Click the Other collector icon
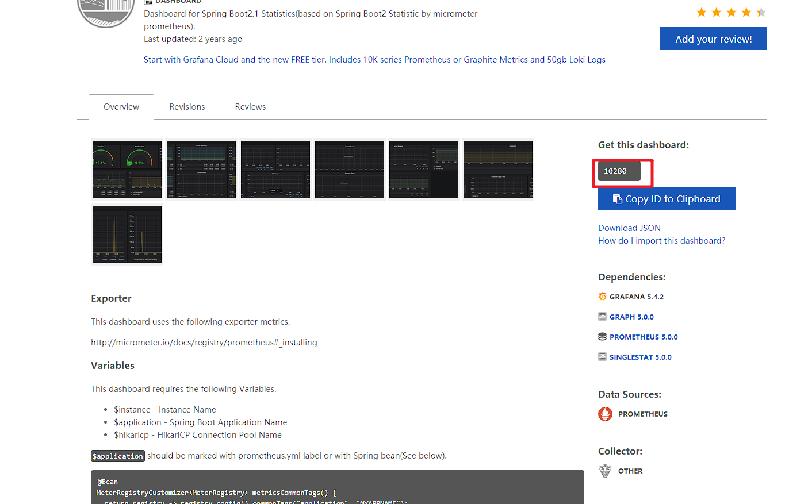 click(x=605, y=471)
